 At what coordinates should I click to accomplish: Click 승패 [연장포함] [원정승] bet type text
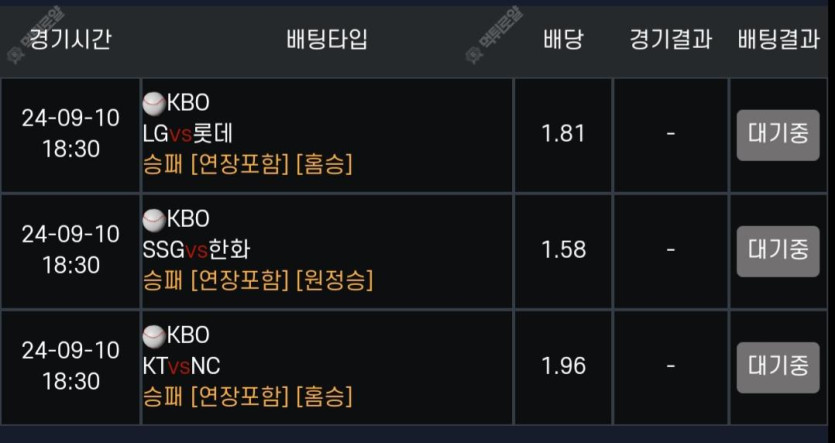[x=258, y=280]
